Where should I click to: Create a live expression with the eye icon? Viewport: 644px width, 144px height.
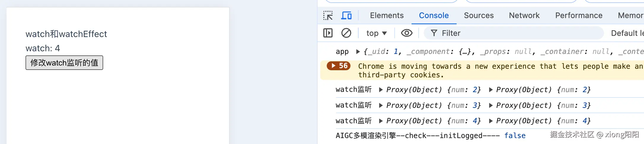click(407, 33)
